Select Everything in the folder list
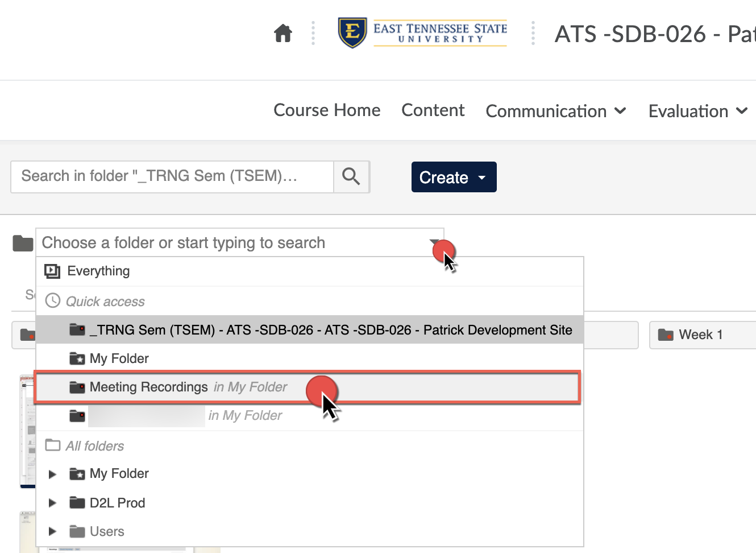Image resolution: width=756 pixels, height=553 pixels. pyautogui.click(x=98, y=271)
